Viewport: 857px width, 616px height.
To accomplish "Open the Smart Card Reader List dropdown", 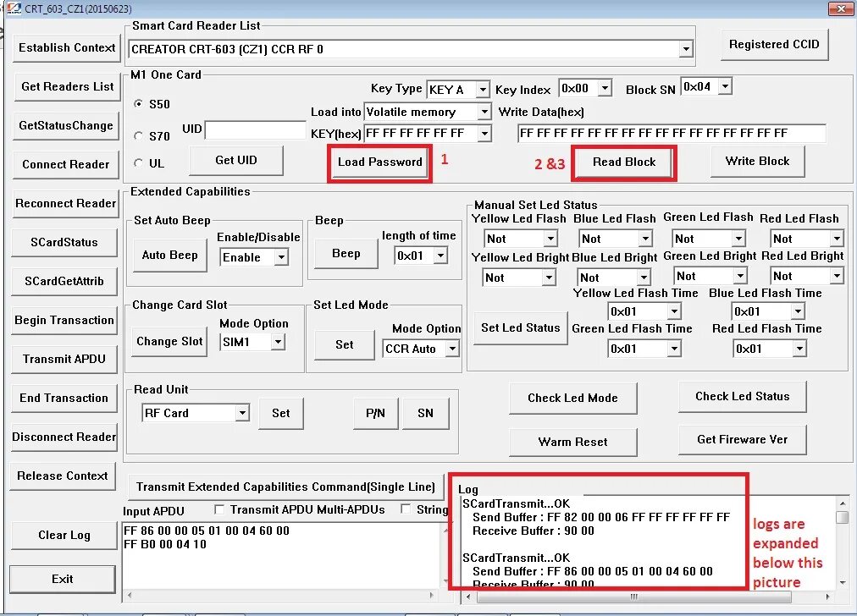I will pos(686,49).
